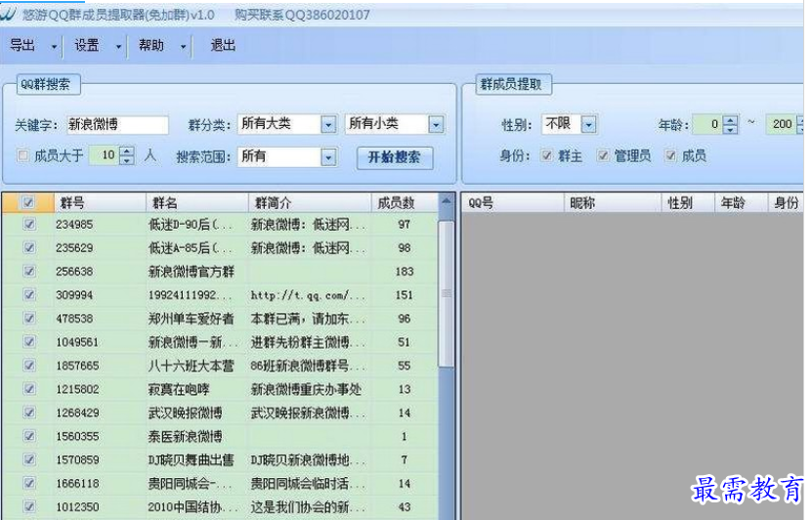Open the 帮助 menu
Viewport: 812px width, 520px height.
(x=151, y=46)
